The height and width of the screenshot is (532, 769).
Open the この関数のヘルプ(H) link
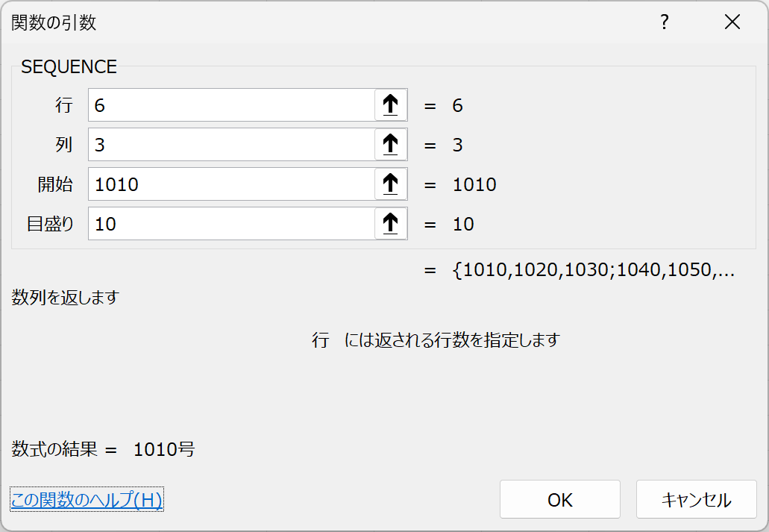click(x=87, y=499)
